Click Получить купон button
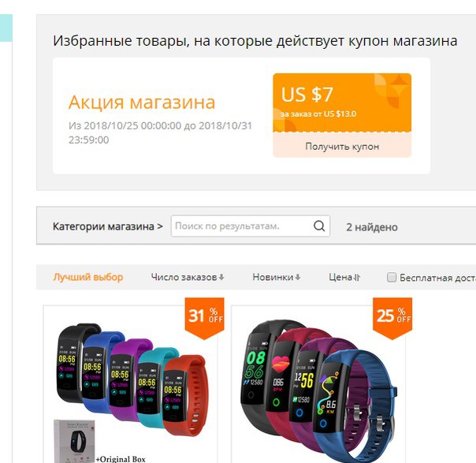 [x=342, y=147]
